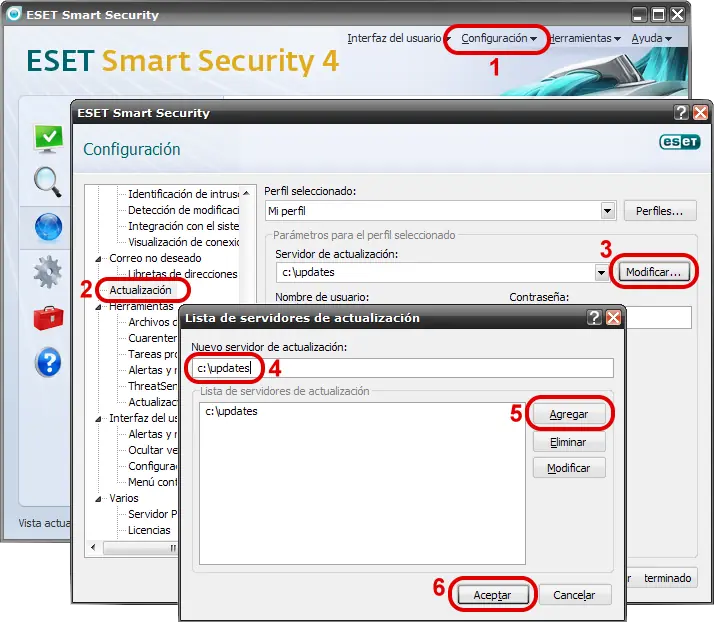Open the Configuración menu
714x622 pixels.
pos(499,38)
